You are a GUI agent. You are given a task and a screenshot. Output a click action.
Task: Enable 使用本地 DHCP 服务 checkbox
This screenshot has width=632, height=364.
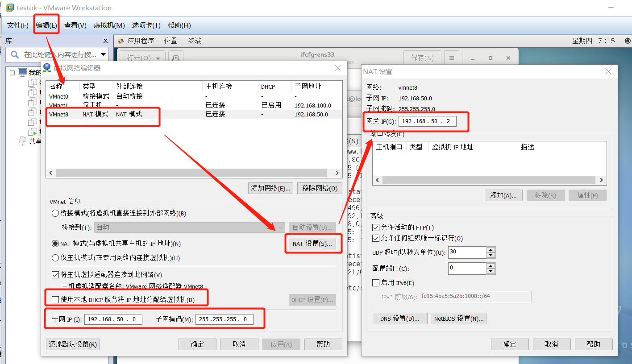[55, 300]
